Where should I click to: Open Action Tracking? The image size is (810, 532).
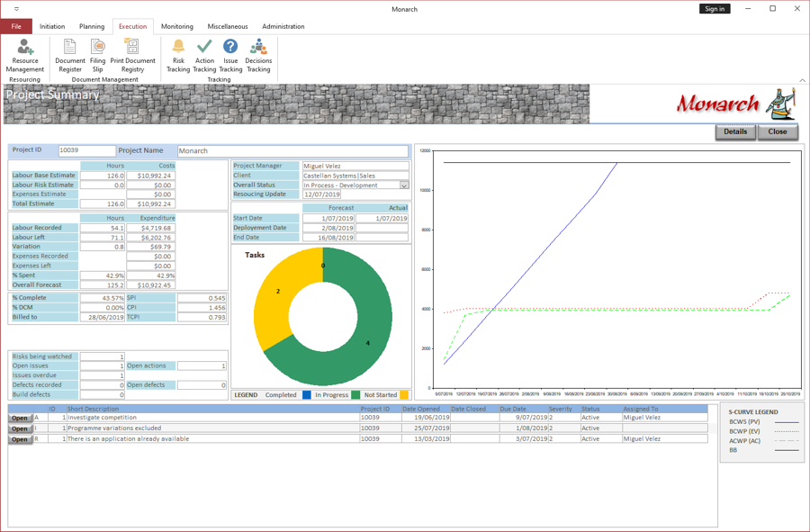[x=204, y=56]
